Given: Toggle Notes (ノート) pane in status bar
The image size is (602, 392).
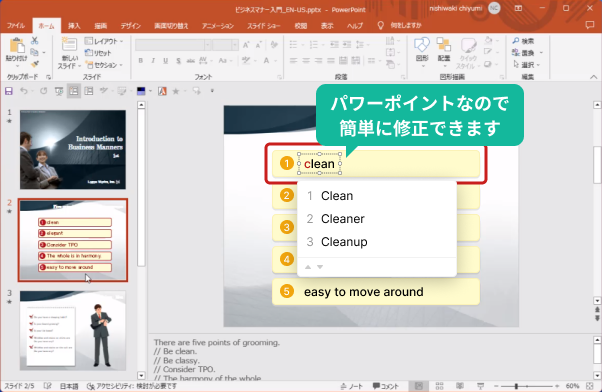Looking at the screenshot, I should coord(351,386).
